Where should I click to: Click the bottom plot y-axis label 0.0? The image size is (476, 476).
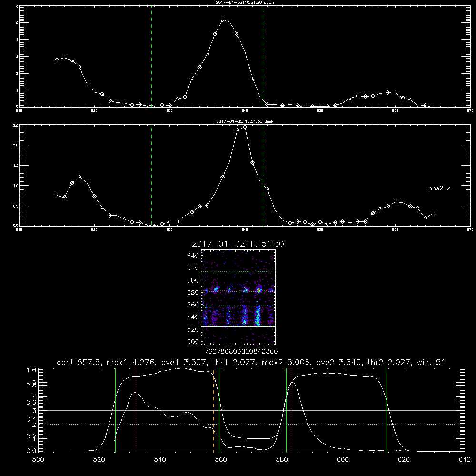[x=31, y=451]
